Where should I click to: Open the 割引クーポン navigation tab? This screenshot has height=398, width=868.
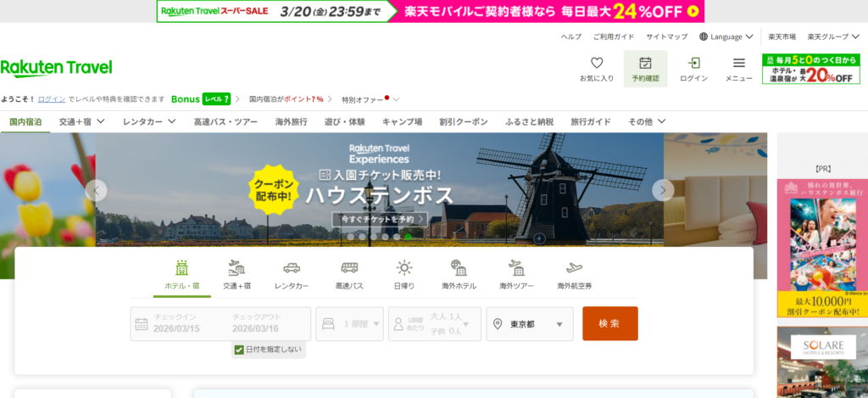click(x=463, y=121)
